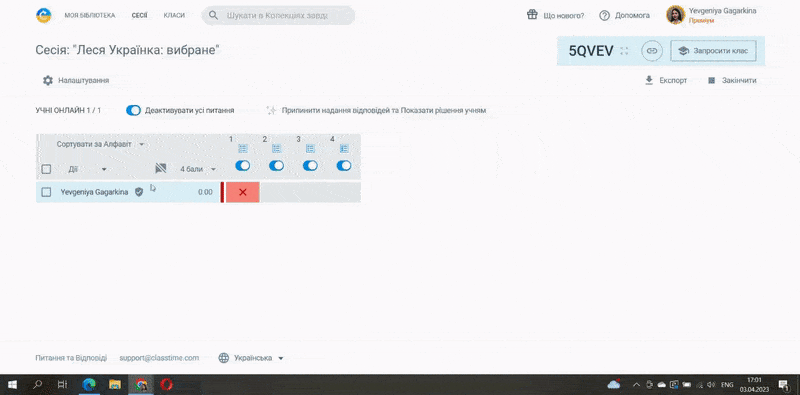Viewport: 800px width, 395px height.
Task: Toggle the hide names crossed icon
Action: pos(161,168)
